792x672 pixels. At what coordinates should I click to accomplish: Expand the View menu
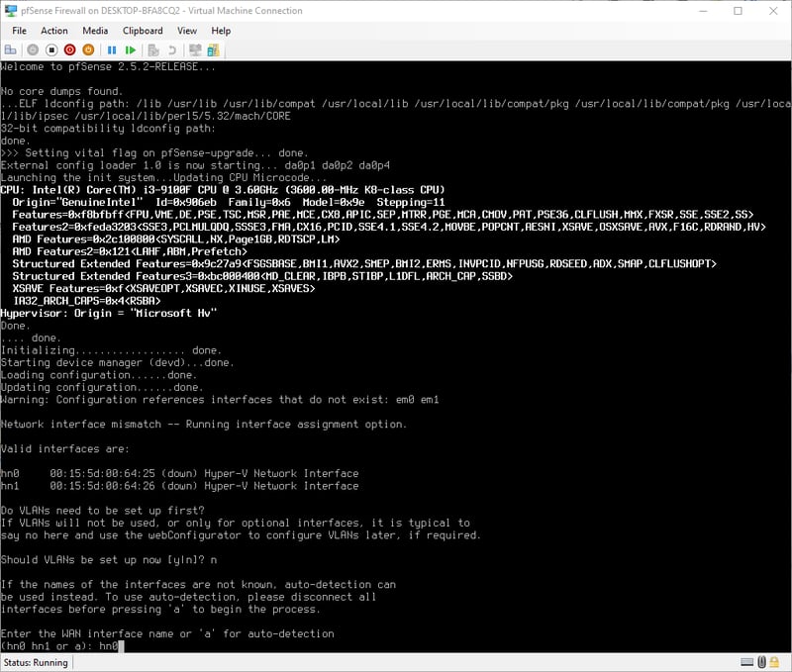coord(187,31)
